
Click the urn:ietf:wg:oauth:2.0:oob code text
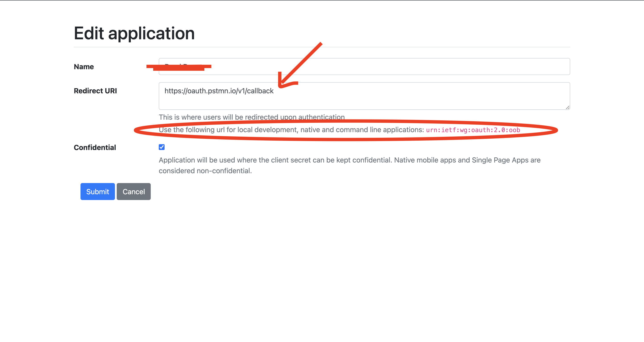point(473,130)
